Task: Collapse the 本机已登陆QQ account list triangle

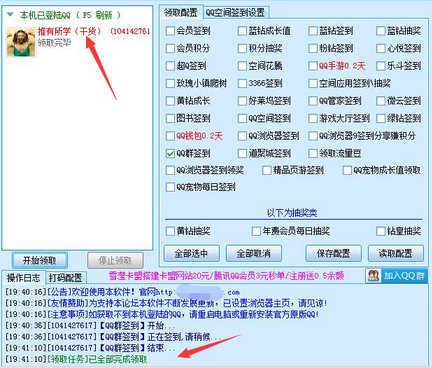Action: (x=10, y=15)
